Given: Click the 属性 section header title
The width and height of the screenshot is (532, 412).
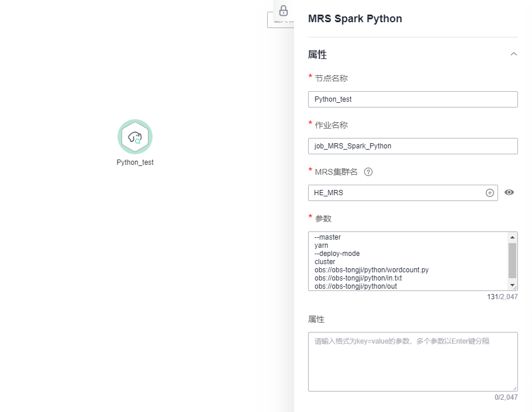Looking at the screenshot, I should [x=317, y=54].
